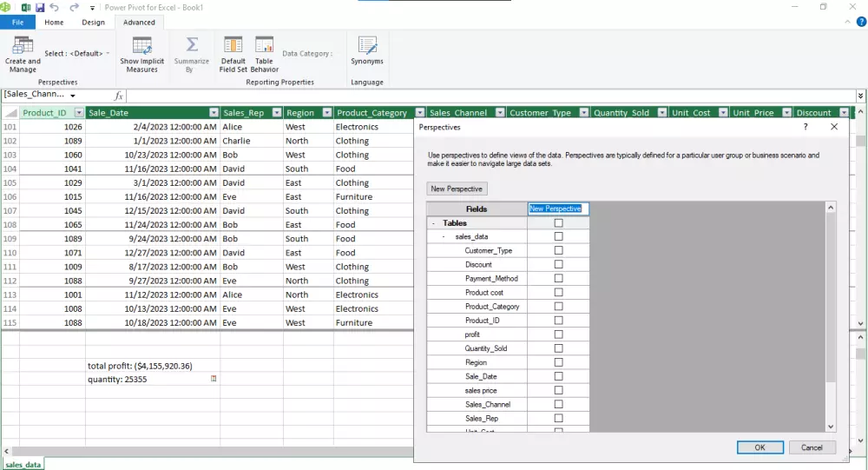The height and width of the screenshot is (470, 868).
Task: Click the New Perspective button
Action: pyautogui.click(x=457, y=189)
